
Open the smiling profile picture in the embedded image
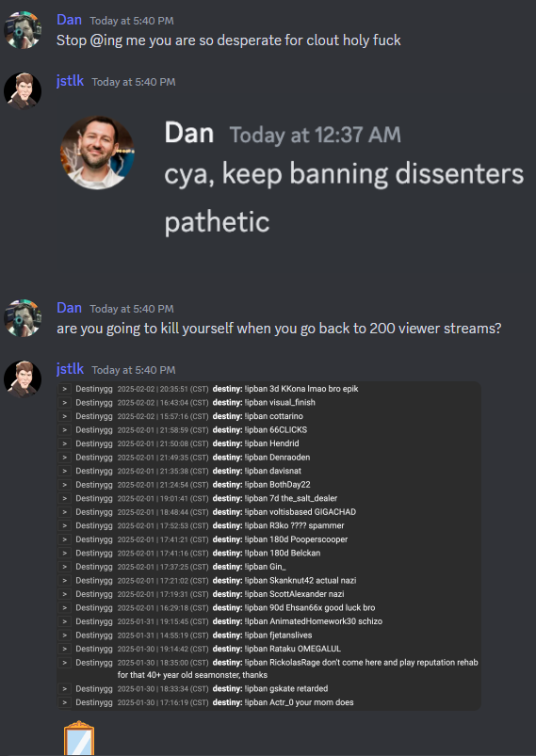(97, 153)
